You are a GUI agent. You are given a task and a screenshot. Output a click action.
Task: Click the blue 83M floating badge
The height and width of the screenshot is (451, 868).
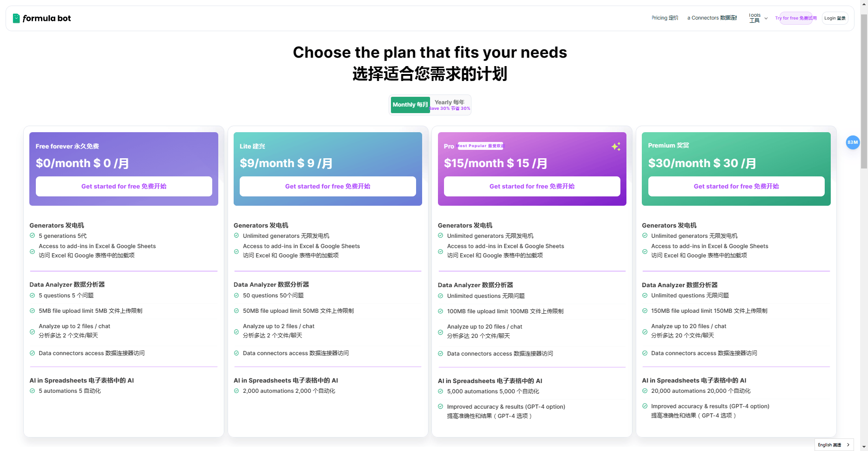pos(853,142)
